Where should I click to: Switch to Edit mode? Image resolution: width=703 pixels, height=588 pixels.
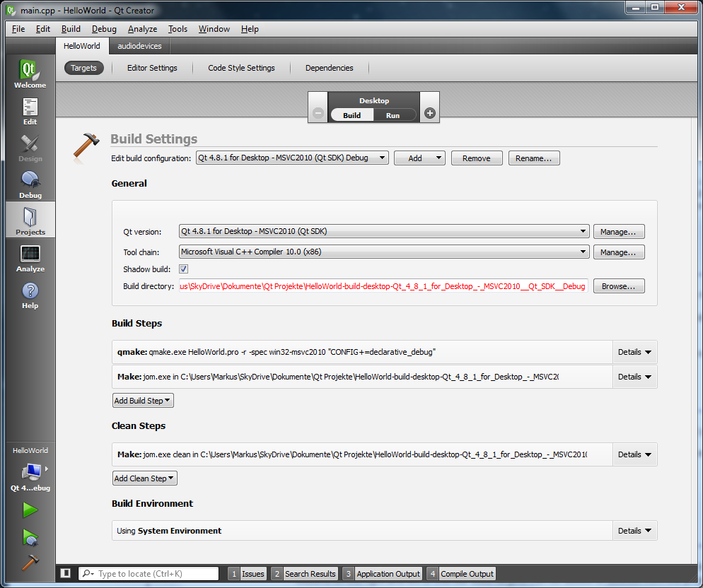(30, 111)
